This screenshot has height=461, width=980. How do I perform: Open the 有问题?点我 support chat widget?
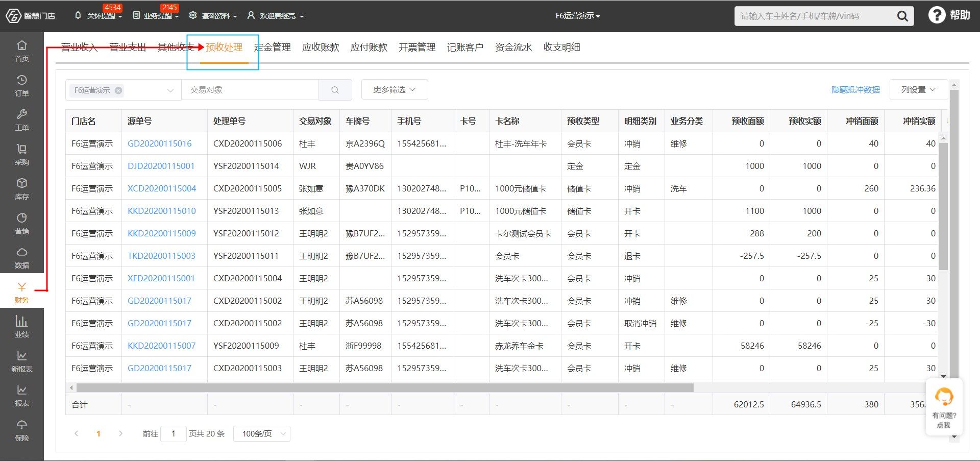[944, 407]
